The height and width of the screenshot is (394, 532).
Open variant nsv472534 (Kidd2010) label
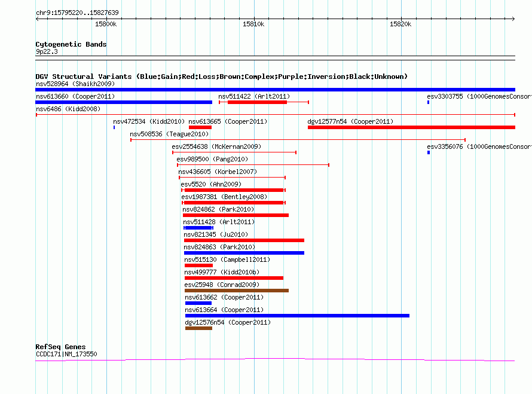149,121
